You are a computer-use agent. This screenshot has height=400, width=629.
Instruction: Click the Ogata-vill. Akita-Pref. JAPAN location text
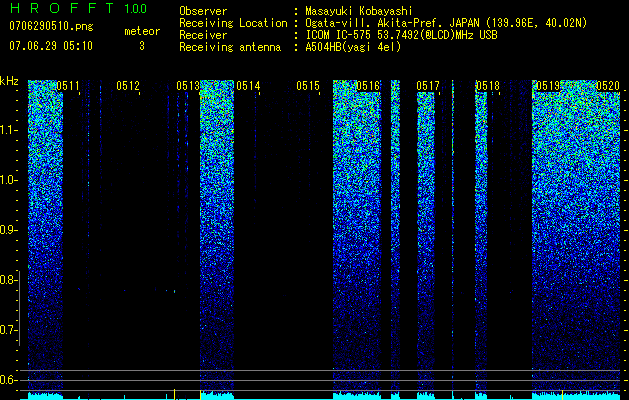tap(446, 23)
